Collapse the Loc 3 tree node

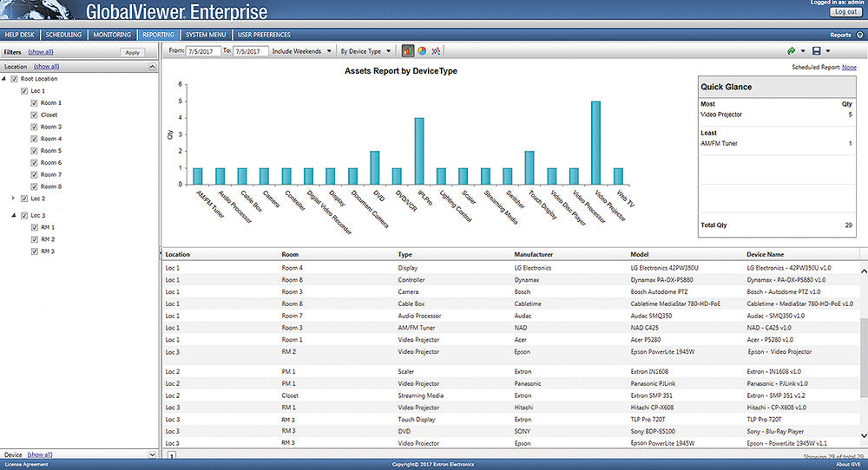(13, 215)
